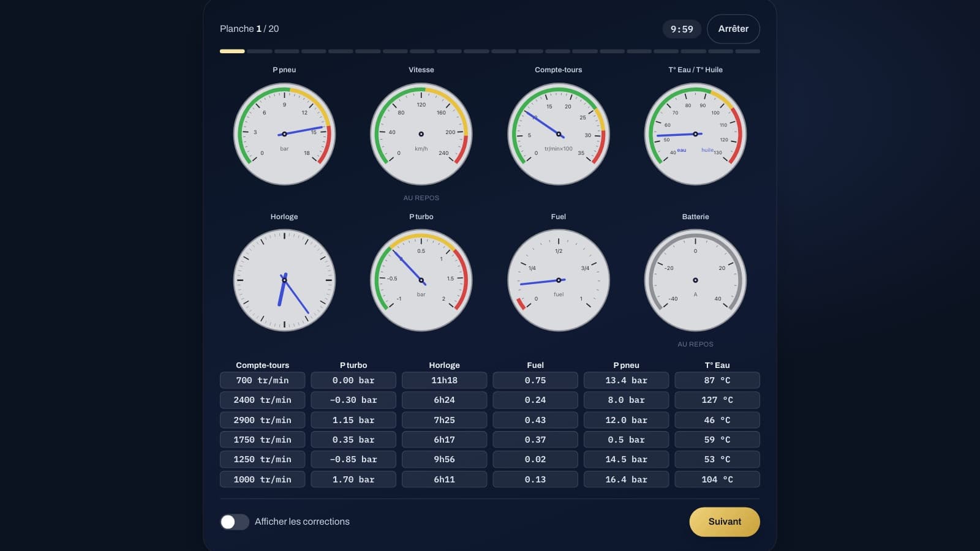Pick the 1.15 bar answer
This screenshot has width=980, height=551.
tap(353, 420)
